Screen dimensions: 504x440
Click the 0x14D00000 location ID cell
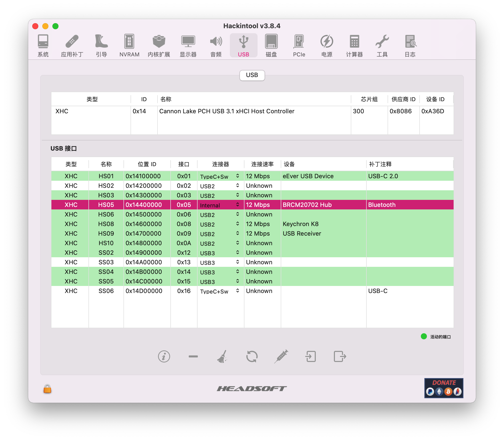(147, 291)
